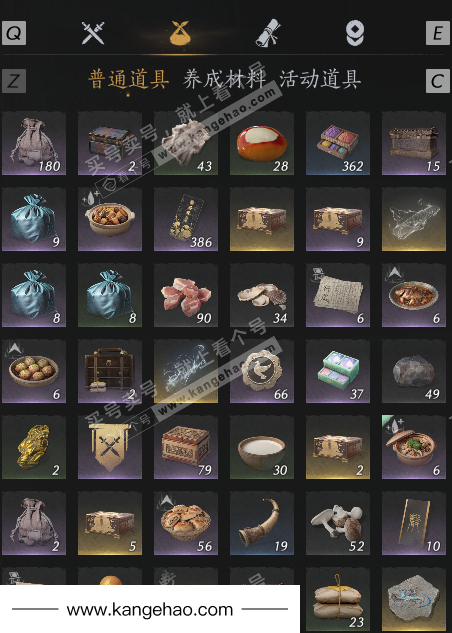Screen dimensions: 452x633
Task: Open the scroll category icon
Action: tap(268, 33)
